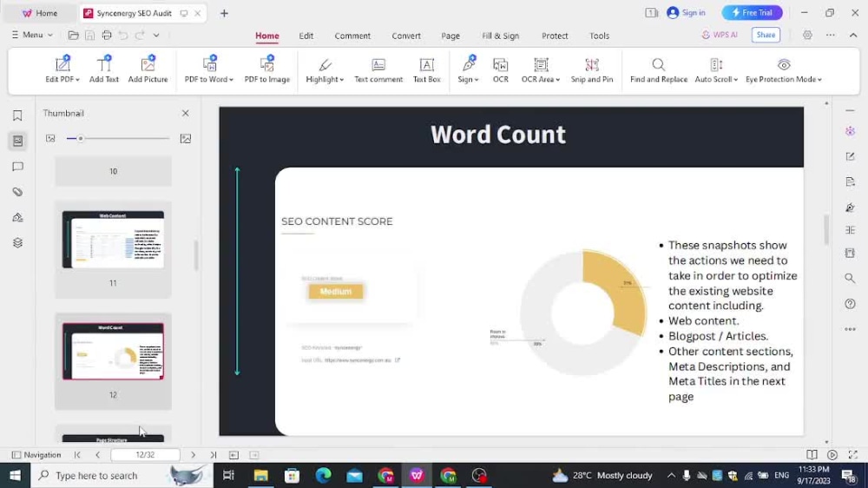
Task: Switch to the WPS Home tab
Action: [x=40, y=13]
